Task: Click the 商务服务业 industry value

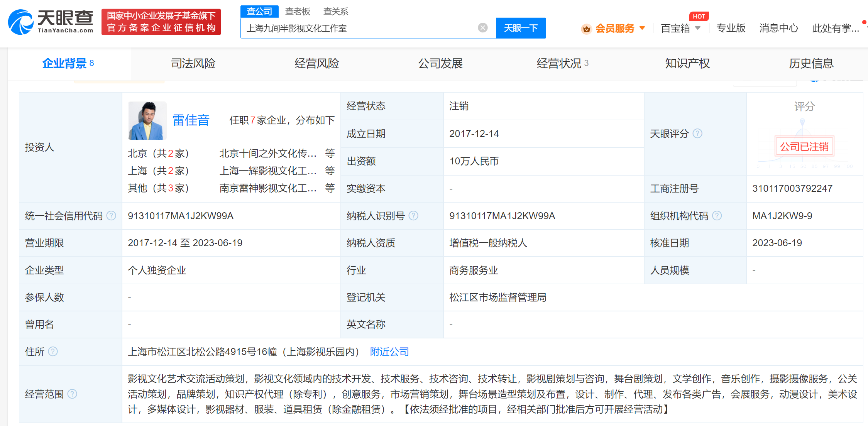Action: pos(474,270)
